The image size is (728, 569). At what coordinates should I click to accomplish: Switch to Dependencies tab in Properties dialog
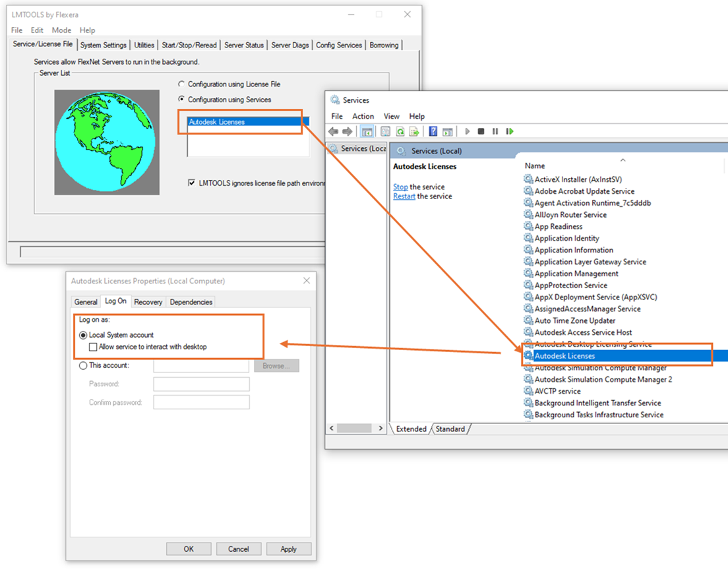coord(191,302)
